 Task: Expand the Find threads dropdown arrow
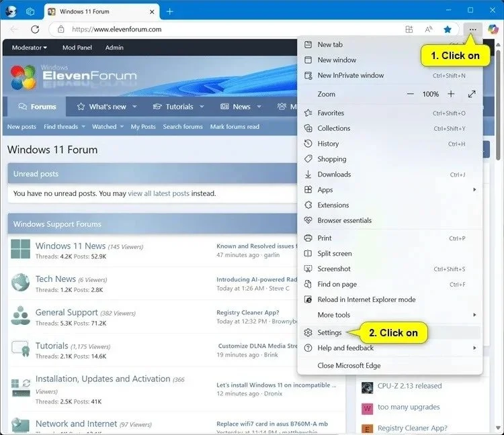tap(83, 127)
